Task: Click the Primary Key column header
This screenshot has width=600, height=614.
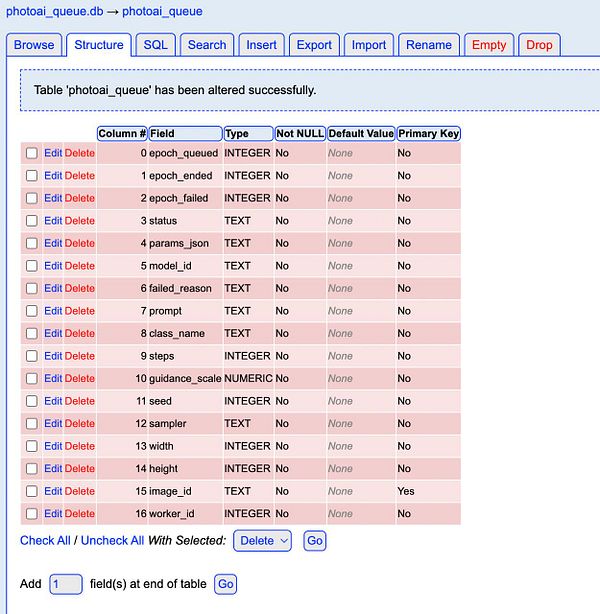Action: pos(428,134)
